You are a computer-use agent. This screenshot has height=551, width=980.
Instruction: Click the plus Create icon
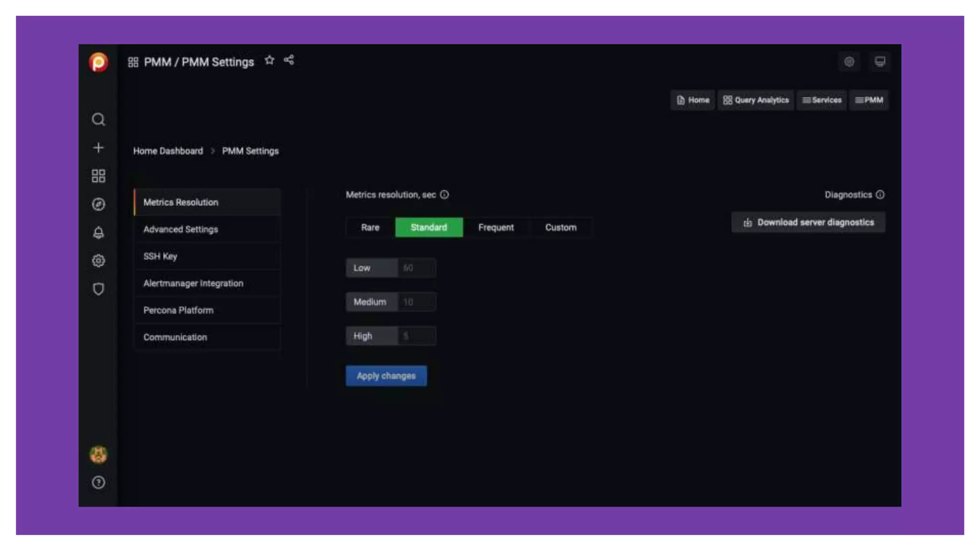pyautogui.click(x=99, y=148)
